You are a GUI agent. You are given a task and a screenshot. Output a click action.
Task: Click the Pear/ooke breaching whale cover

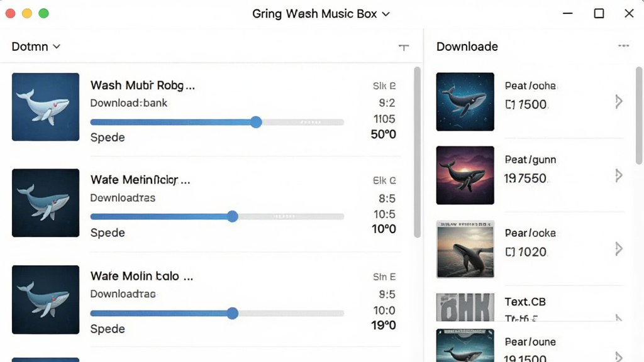coord(465,249)
